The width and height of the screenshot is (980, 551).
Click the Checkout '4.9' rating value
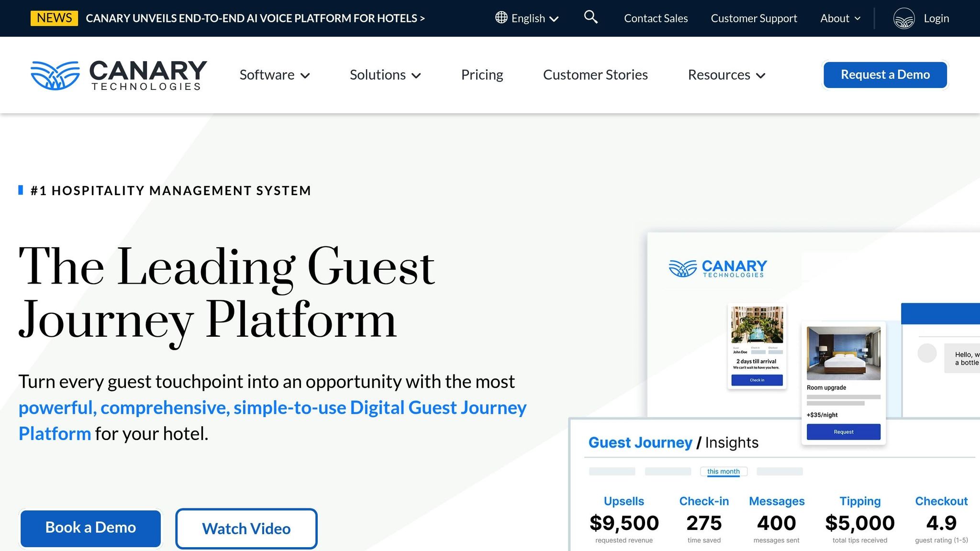pos(941,523)
